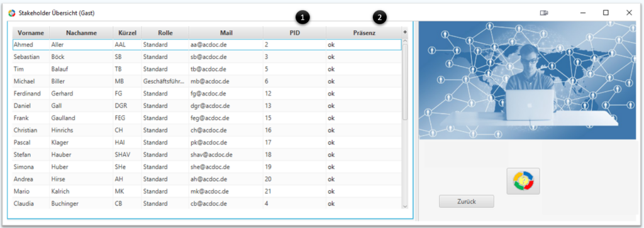644x228 pixels.
Task: Maximize the Stakeholder Übersicht window
Action: (x=606, y=13)
